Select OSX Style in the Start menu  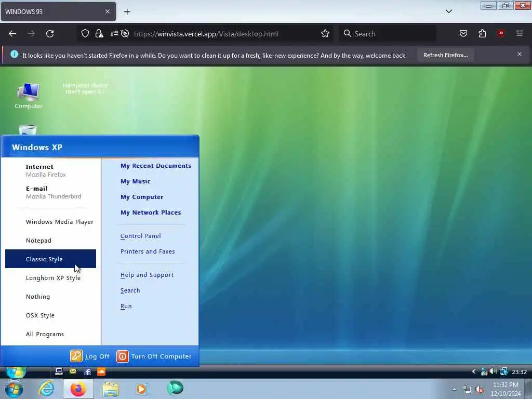(51, 315)
